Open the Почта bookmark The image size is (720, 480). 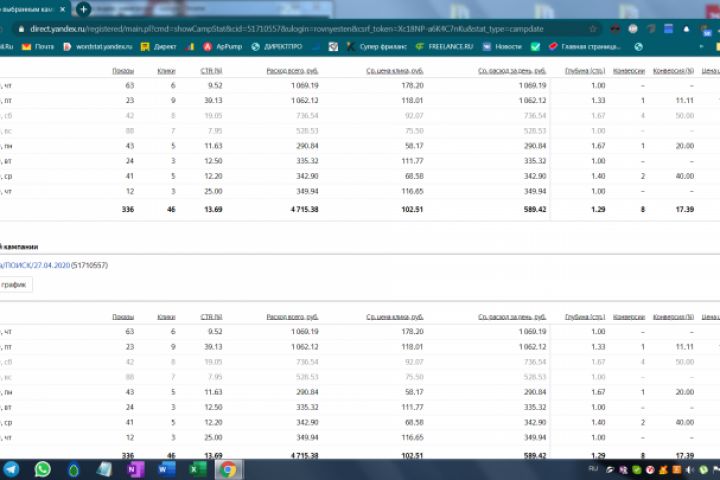coord(38,47)
